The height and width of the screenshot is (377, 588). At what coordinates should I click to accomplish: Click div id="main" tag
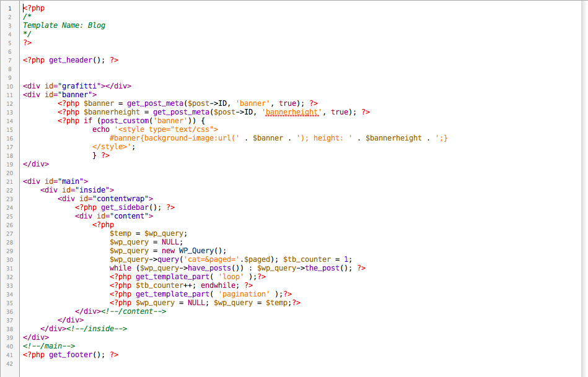[56, 181]
